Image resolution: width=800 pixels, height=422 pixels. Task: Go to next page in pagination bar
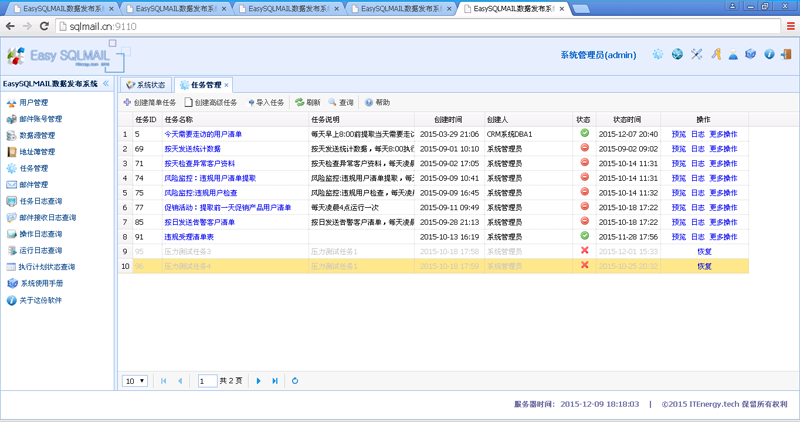coord(259,381)
